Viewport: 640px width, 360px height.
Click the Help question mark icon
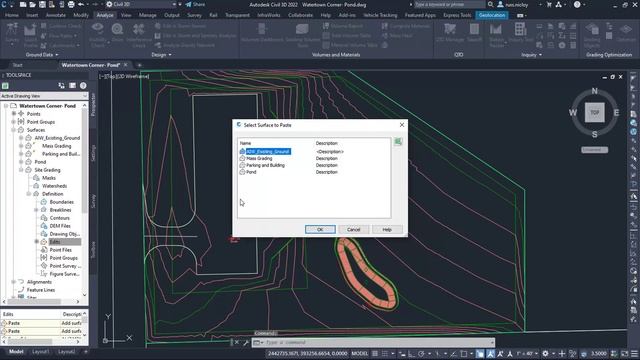[x=577, y=4]
